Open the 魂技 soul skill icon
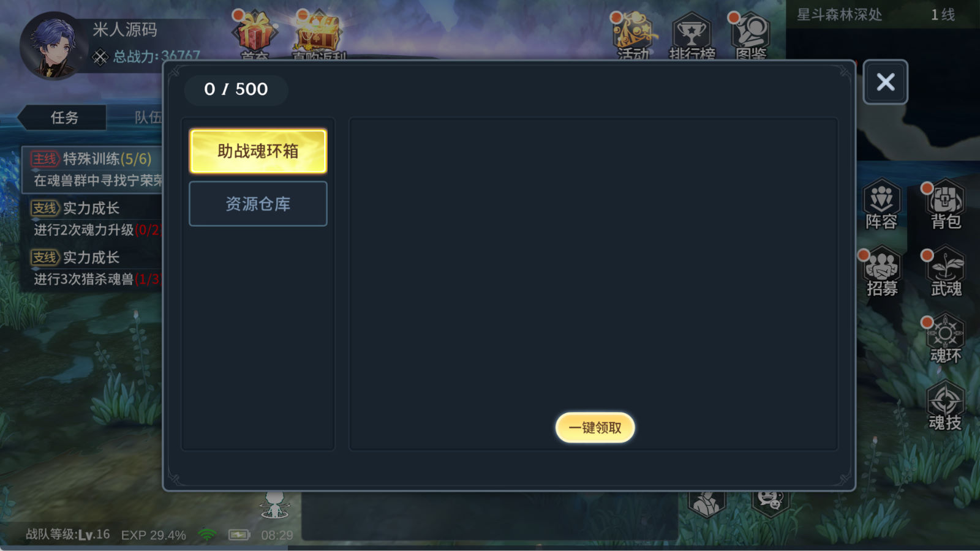 pos(946,407)
